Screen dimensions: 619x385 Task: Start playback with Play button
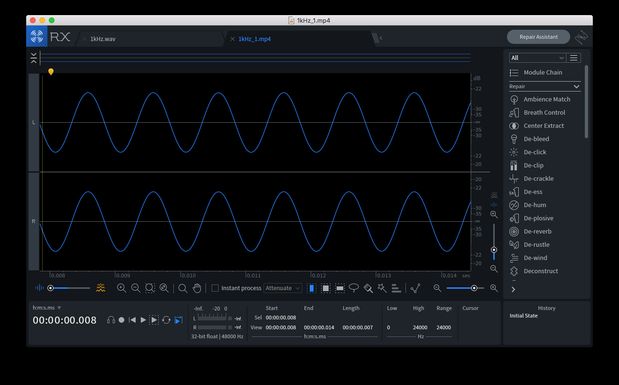point(143,320)
